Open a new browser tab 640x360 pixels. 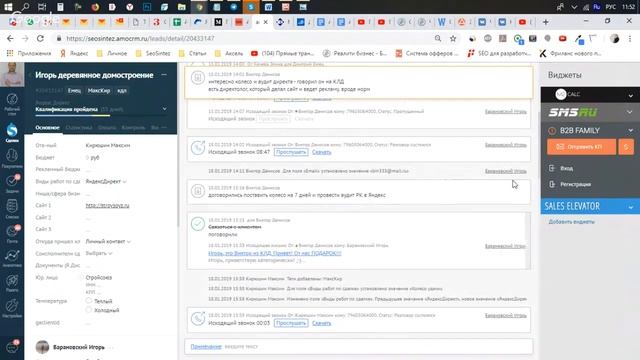point(545,22)
